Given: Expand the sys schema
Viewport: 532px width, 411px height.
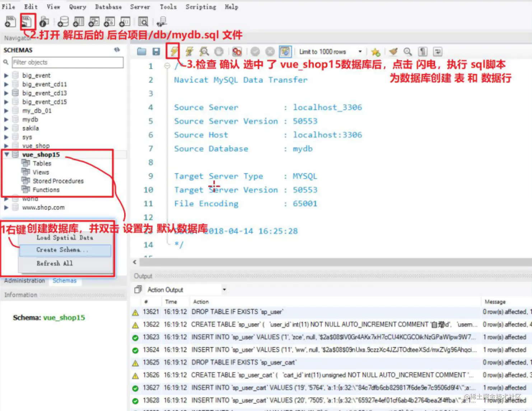Looking at the screenshot, I should [6, 137].
